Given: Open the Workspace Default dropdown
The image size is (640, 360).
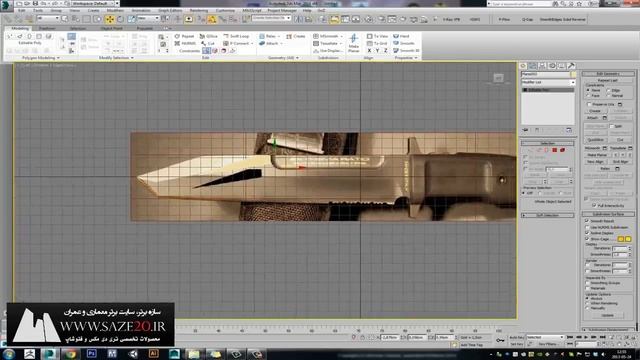Looking at the screenshot, I should (x=95, y=3).
